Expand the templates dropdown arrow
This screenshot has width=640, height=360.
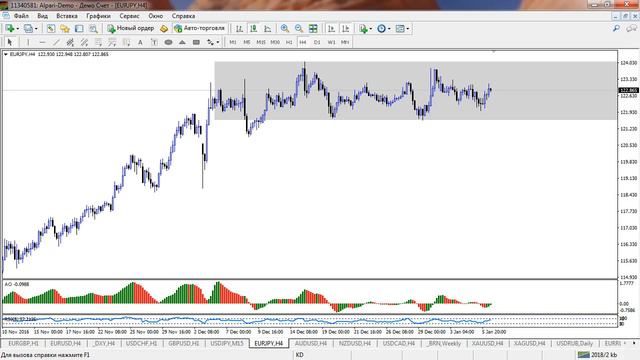407,29
